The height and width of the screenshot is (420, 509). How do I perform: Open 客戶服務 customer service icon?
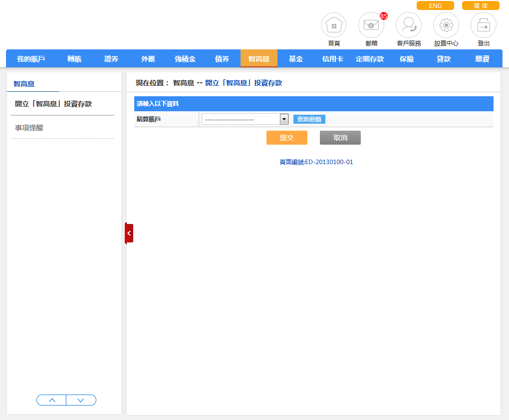click(x=408, y=25)
